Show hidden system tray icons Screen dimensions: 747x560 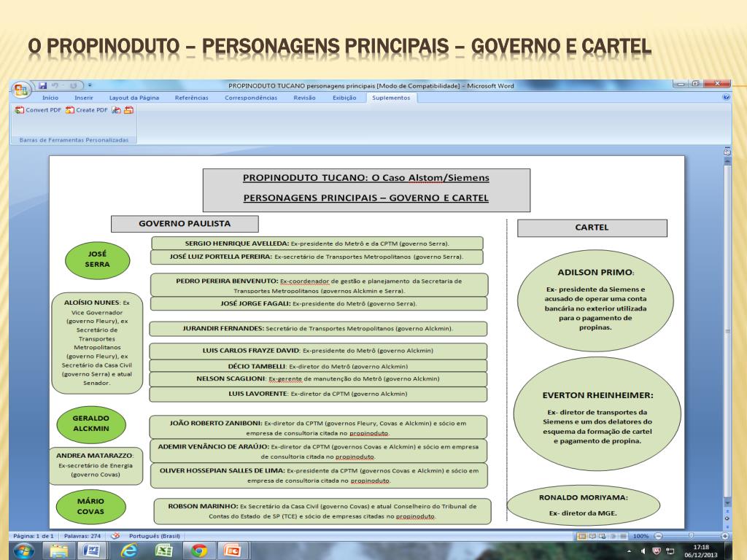pos(629,551)
